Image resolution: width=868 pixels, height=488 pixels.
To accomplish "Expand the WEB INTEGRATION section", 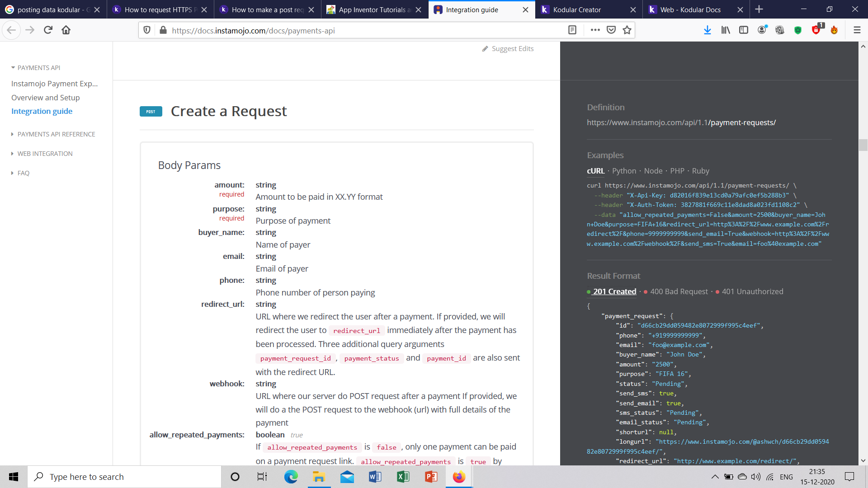I will 45,154.
